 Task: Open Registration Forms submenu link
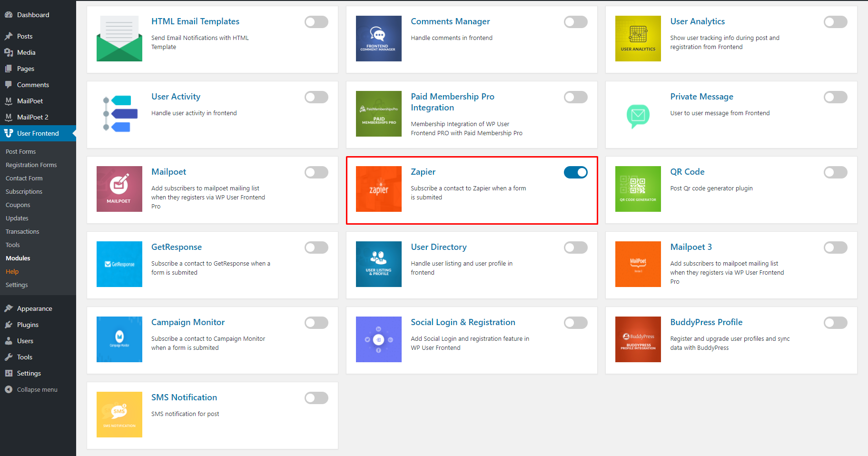coord(31,165)
